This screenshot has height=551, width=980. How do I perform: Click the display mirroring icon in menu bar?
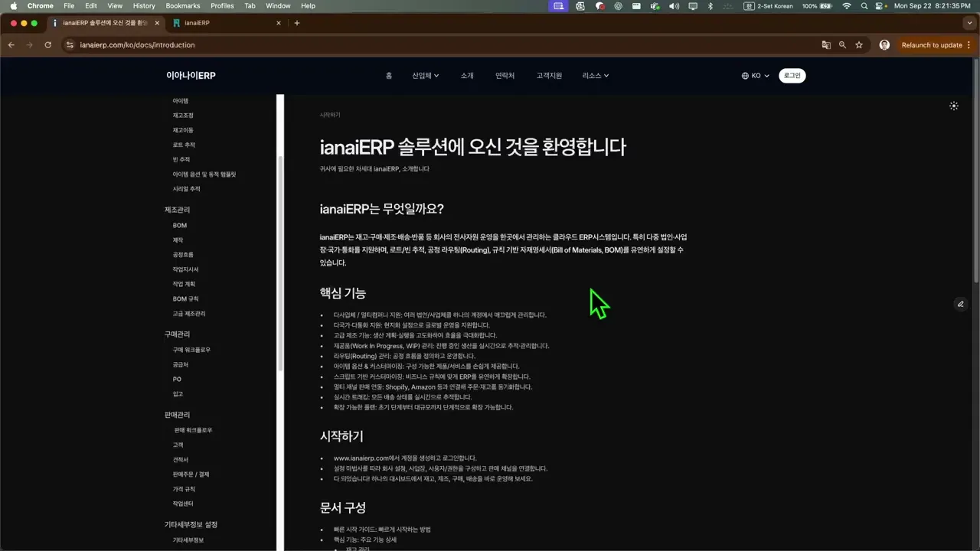click(692, 5)
